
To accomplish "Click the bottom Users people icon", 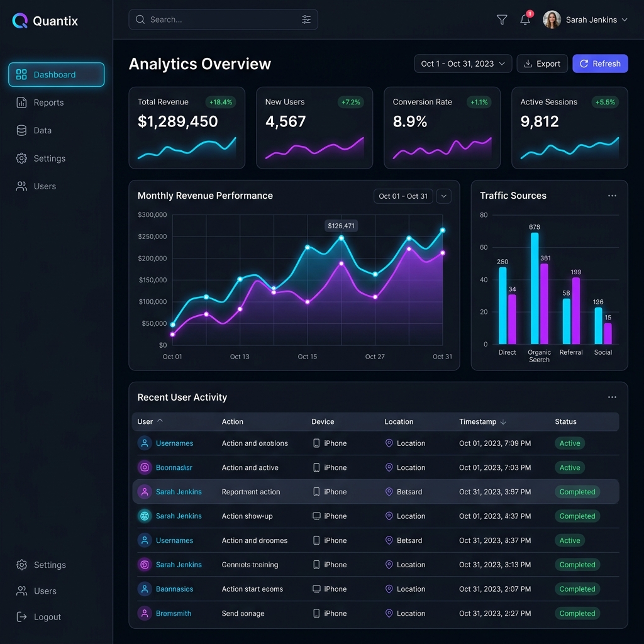I will click(x=21, y=591).
